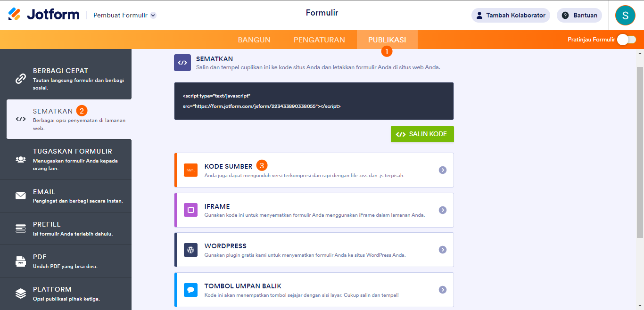Open TUGASKAN FORMULIR section
Viewport: 644px width, 310px height.
click(x=66, y=159)
